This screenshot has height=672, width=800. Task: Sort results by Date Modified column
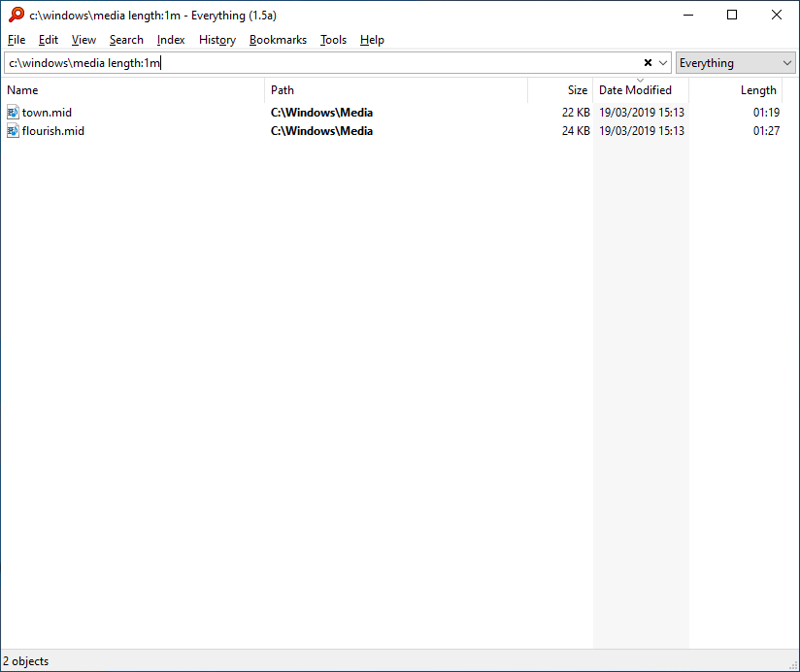[635, 90]
